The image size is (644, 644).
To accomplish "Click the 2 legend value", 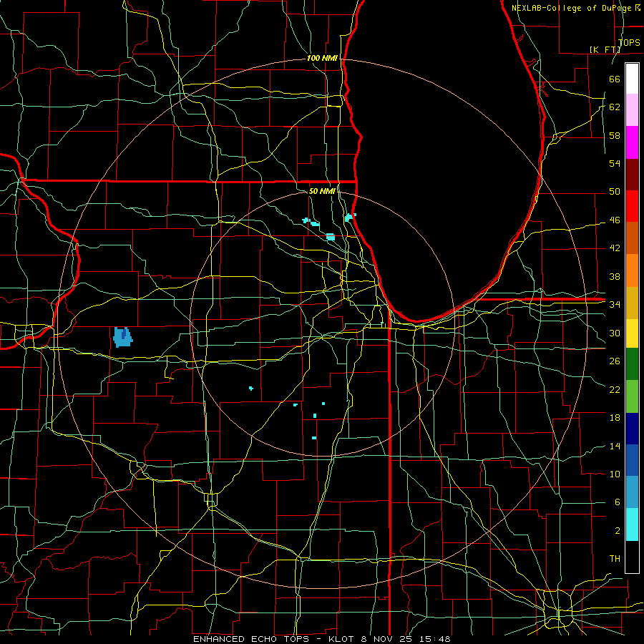I will (x=617, y=531).
